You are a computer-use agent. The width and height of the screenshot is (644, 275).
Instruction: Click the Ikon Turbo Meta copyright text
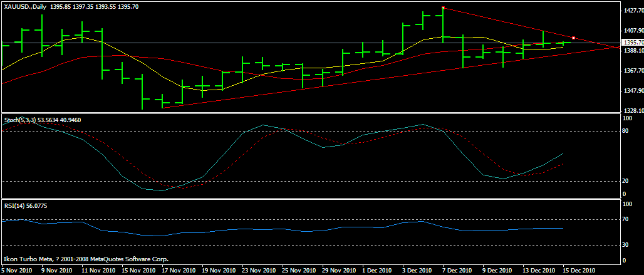(85, 259)
